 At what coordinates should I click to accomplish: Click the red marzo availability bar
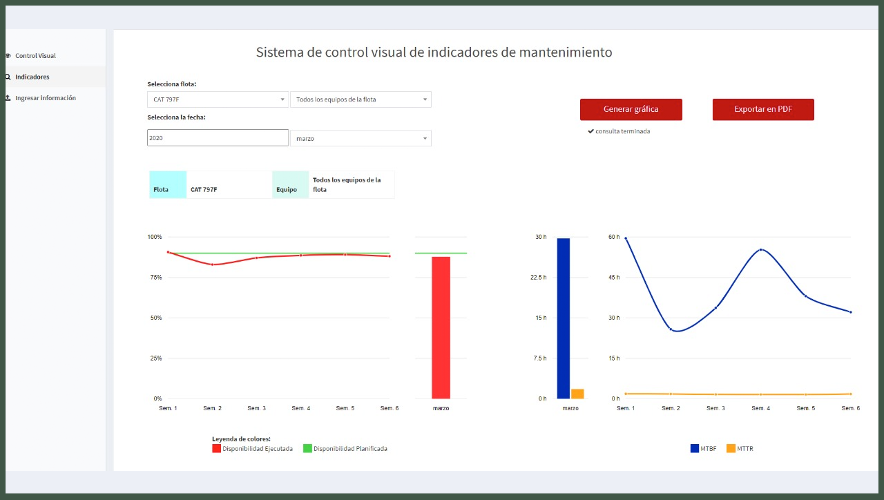coord(441,328)
